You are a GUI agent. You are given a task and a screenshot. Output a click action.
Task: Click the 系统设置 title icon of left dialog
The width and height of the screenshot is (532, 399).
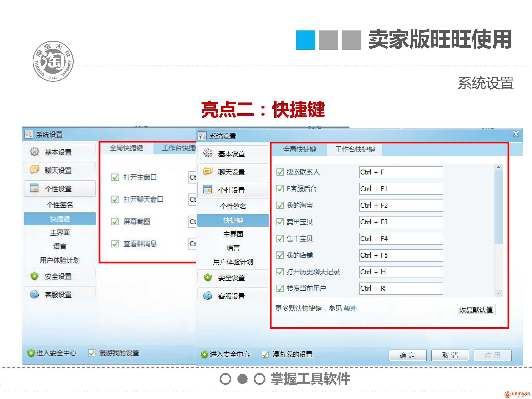(29, 134)
